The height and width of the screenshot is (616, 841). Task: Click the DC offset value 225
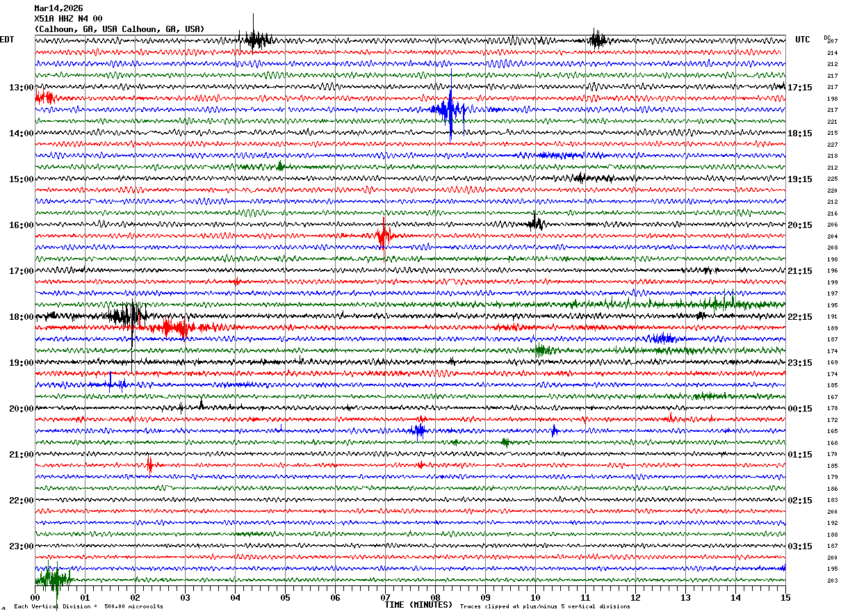click(832, 179)
